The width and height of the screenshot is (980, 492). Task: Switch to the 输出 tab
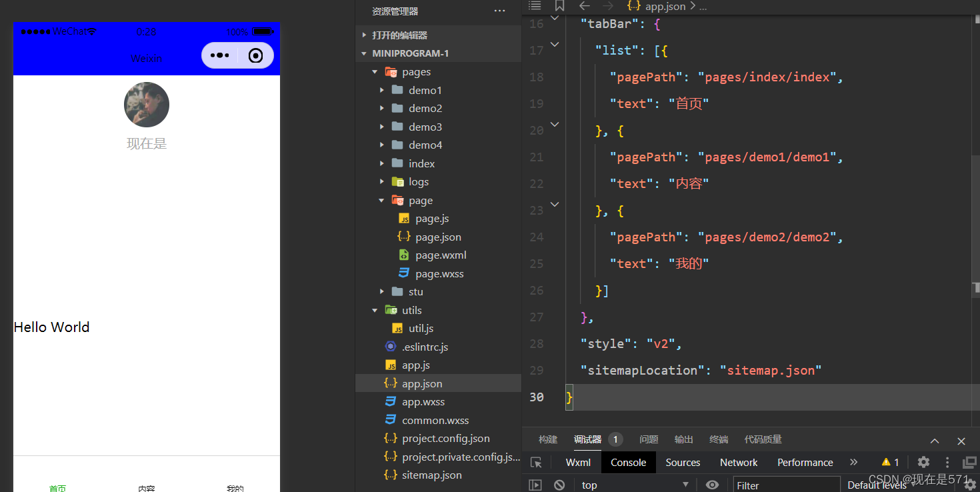[684, 439]
